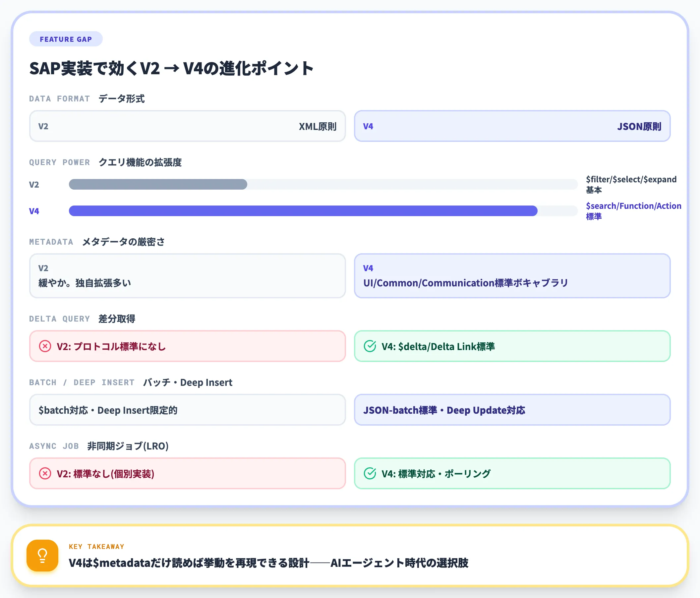Click the QUERY POWER クエリ機能の拡張度 heading
The width and height of the screenshot is (700, 598).
pyautogui.click(x=105, y=162)
